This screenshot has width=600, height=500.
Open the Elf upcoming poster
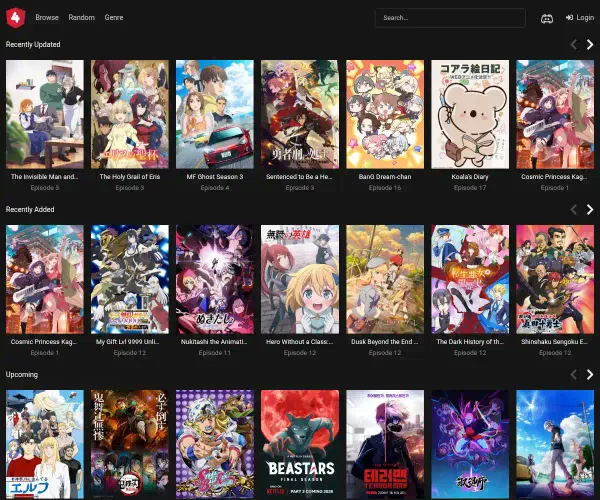pos(45,445)
